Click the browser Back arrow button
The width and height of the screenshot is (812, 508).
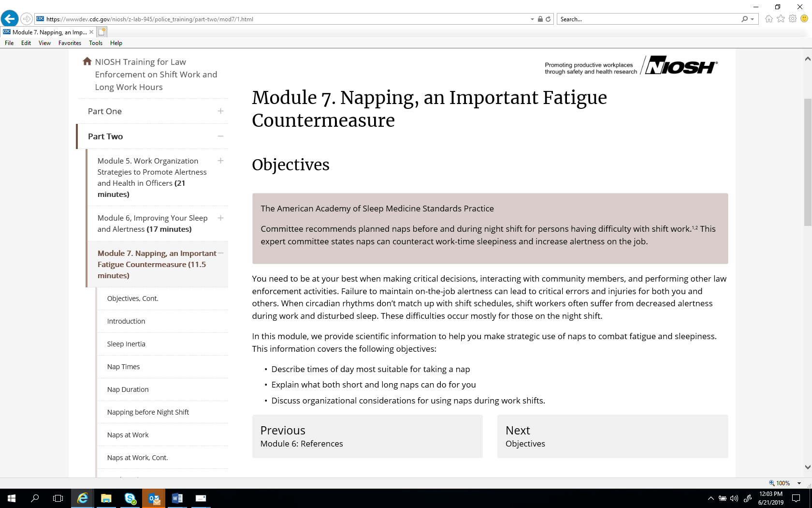[x=10, y=19]
